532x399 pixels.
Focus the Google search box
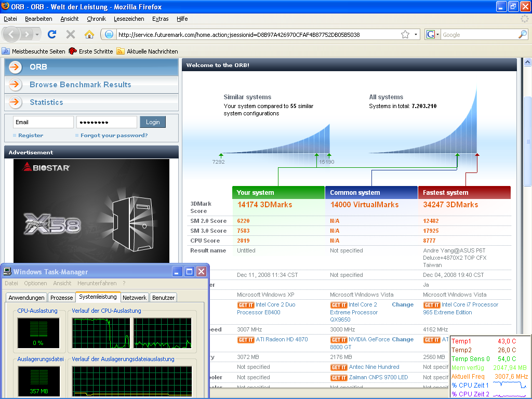coord(479,35)
